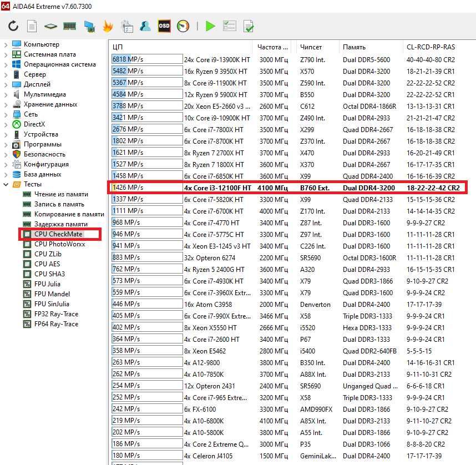Open the CPU PhotoWorxx benchmark
The width and height of the screenshot is (476, 465).
tap(59, 244)
